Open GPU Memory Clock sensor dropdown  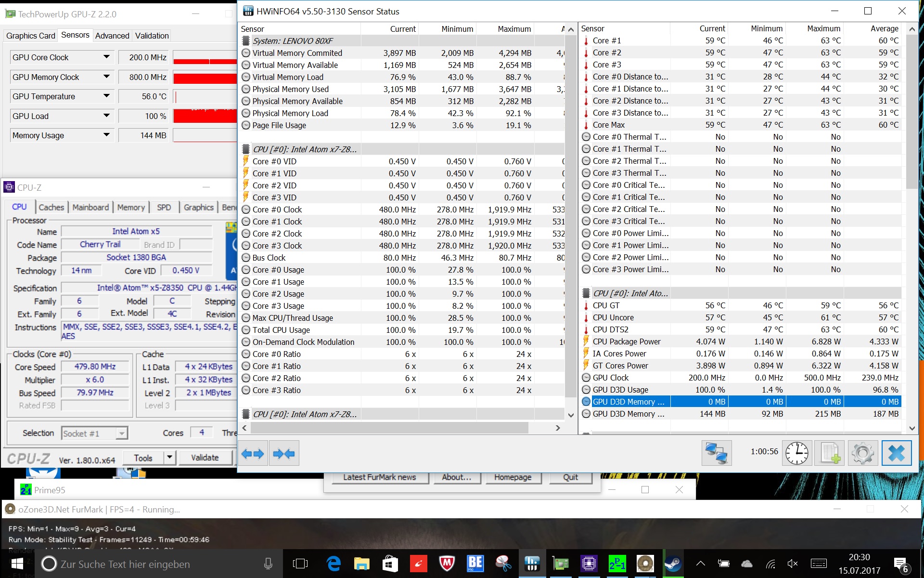106,77
